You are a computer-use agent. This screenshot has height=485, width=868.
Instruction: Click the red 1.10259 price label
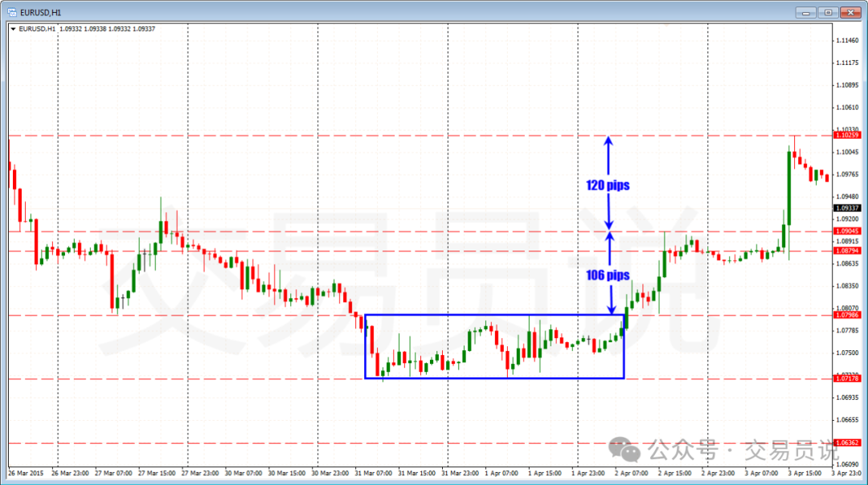pos(847,136)
